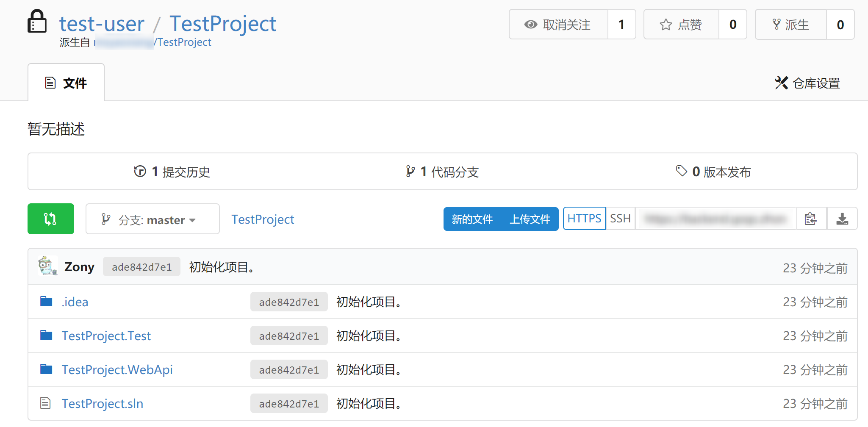Open the .idea folder link

coord(75,302)
